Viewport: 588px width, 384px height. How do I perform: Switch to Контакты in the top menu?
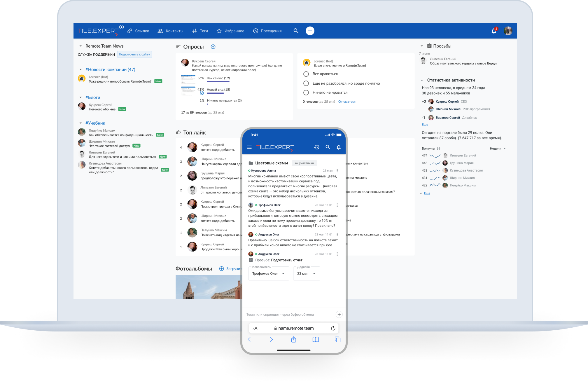pyautogui.click(x=174, y=31)
